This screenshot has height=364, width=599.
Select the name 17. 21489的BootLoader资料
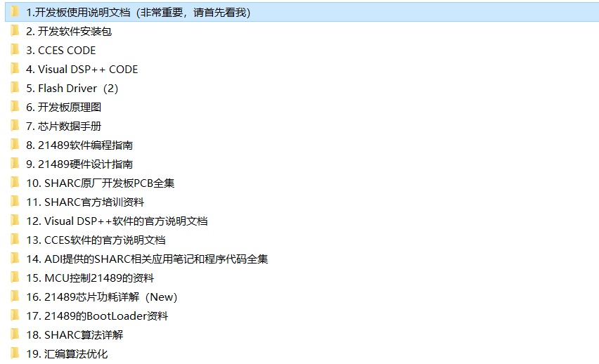pyautogui.click(x=97, y=316)
